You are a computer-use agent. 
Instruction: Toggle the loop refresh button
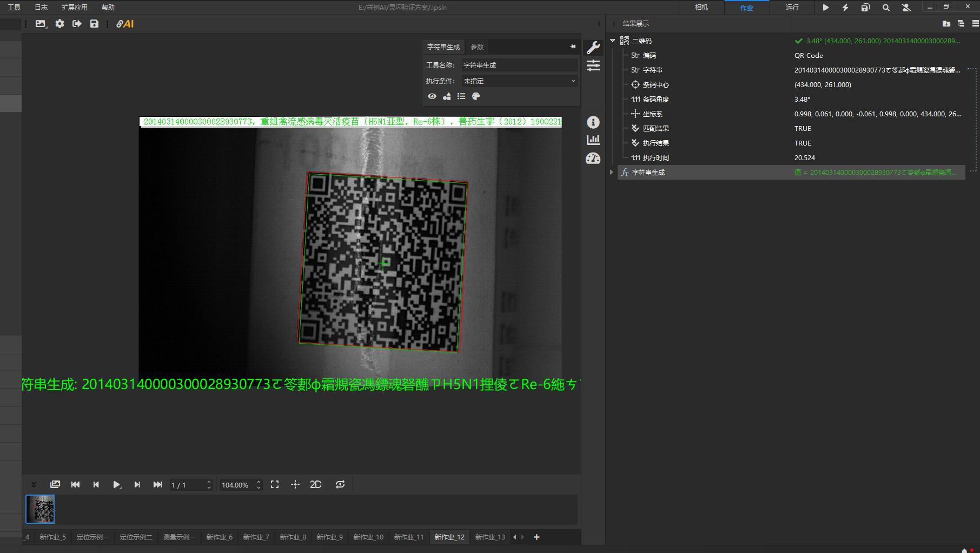pos(340,485)
